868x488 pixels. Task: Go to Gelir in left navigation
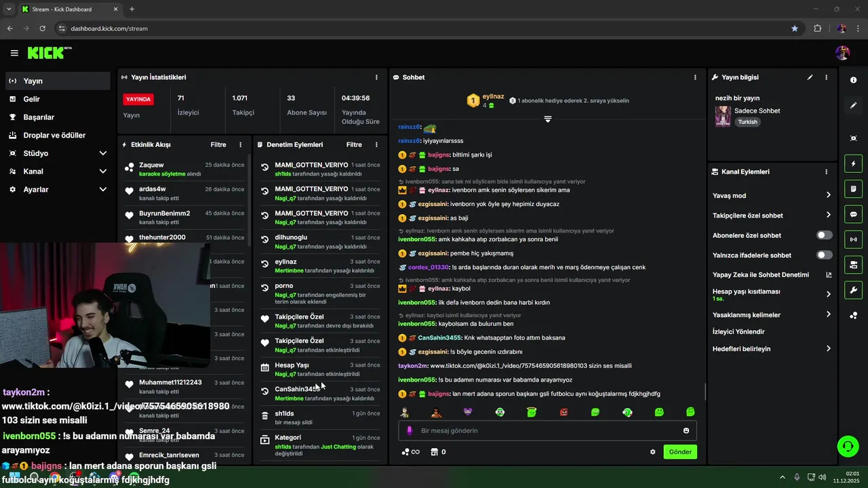pos(58,99)
